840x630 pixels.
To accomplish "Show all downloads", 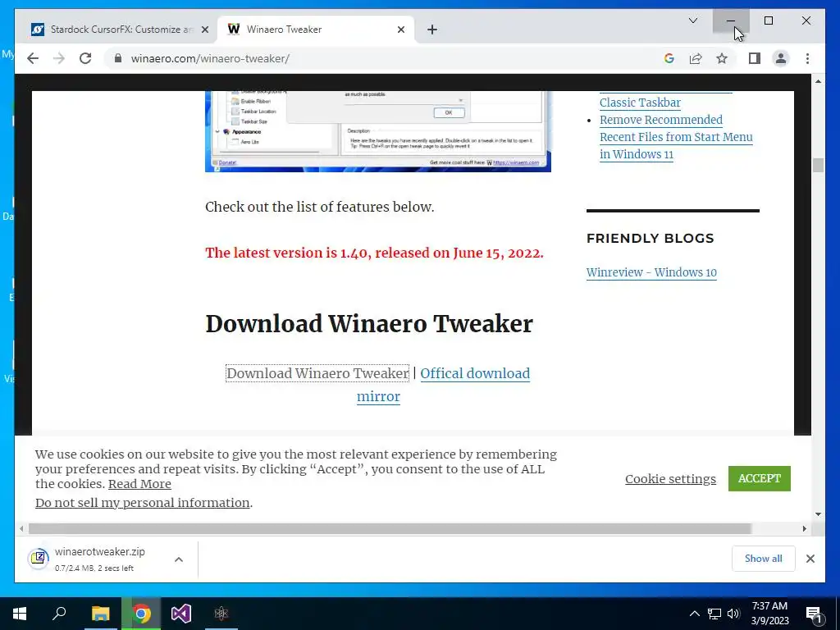I will pos(764,558).
